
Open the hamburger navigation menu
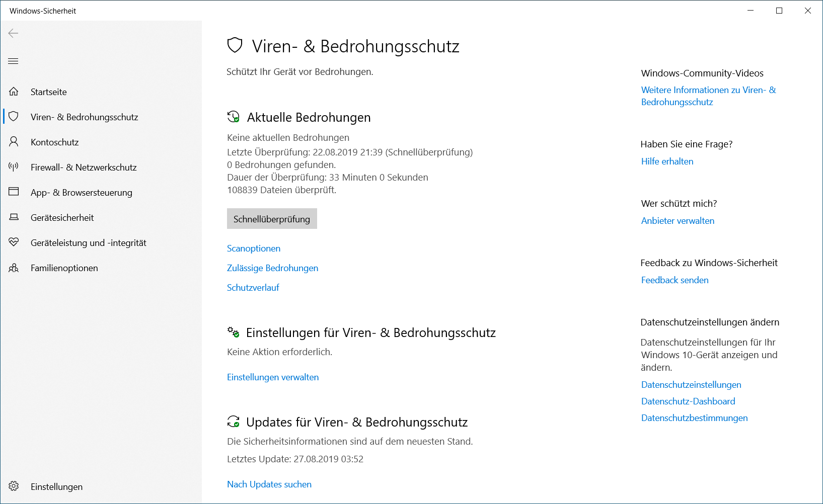point(14,61)
